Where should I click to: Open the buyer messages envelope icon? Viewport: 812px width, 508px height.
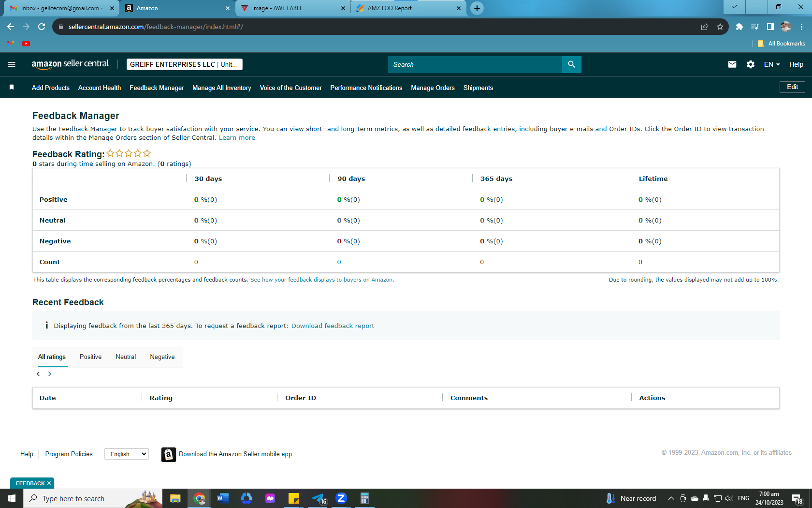click(x=732, y=64)
